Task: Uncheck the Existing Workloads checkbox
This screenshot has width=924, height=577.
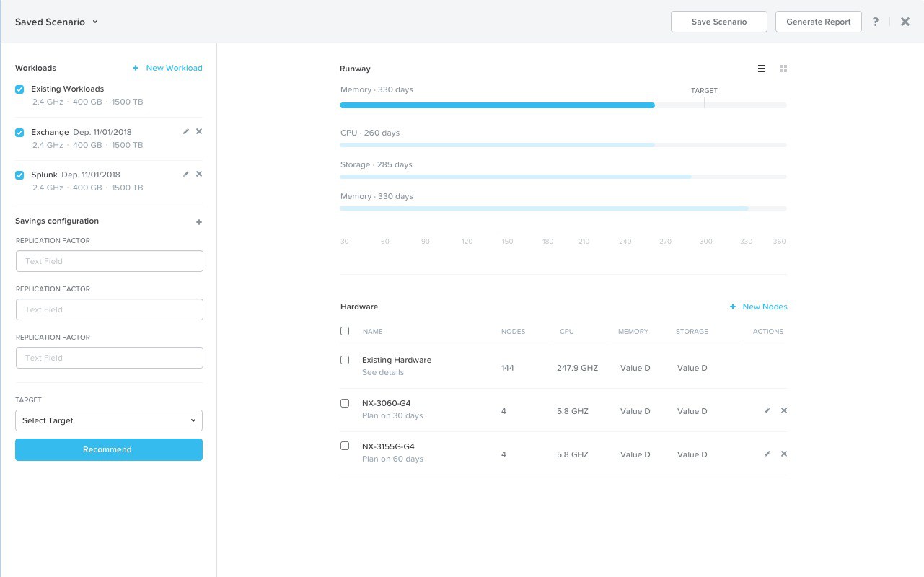Action: tap(19, 89)
